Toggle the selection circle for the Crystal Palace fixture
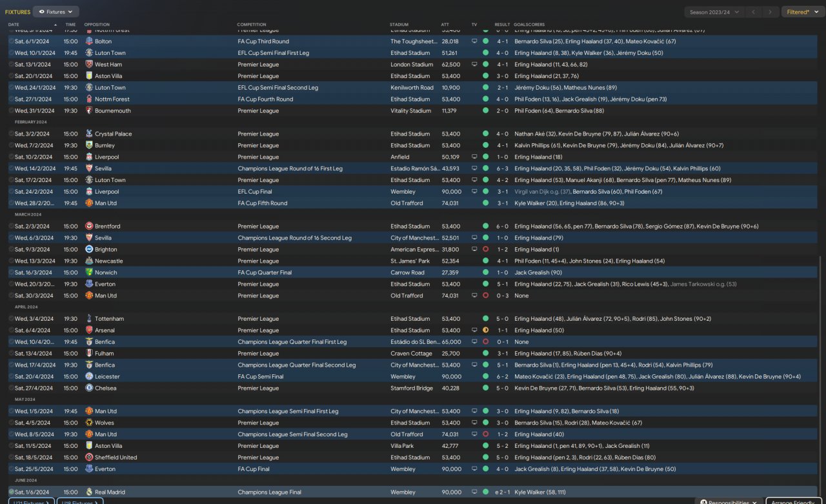Image resolution: width=826 pixels, height=504 pixels. [11, 134]
